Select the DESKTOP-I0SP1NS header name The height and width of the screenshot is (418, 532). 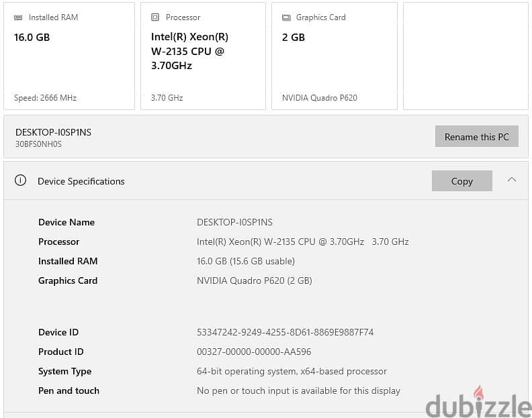coord(53,132)
